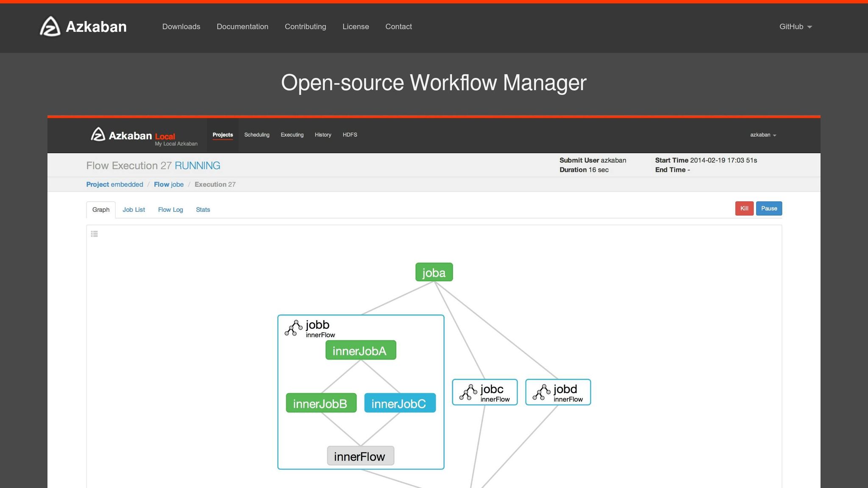Click the blue Pause button
This screenshot has width=868, height=488.
click(x=769, y=208)
